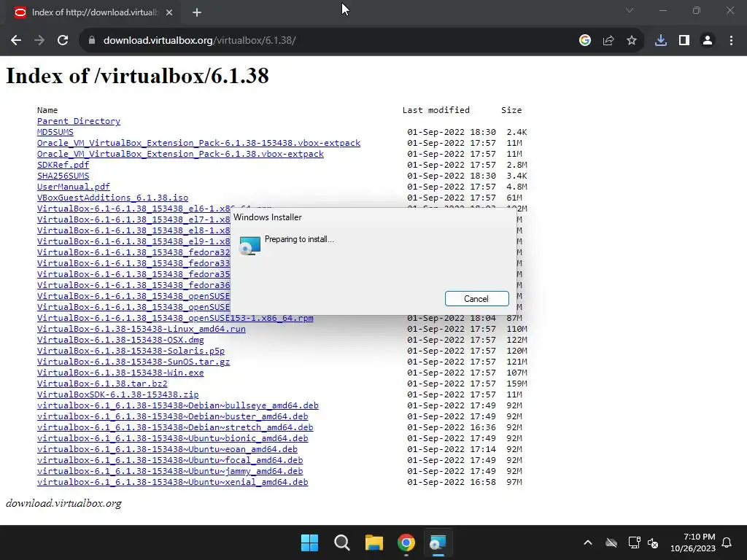Click the Last modified column header text

coord(436,110)
